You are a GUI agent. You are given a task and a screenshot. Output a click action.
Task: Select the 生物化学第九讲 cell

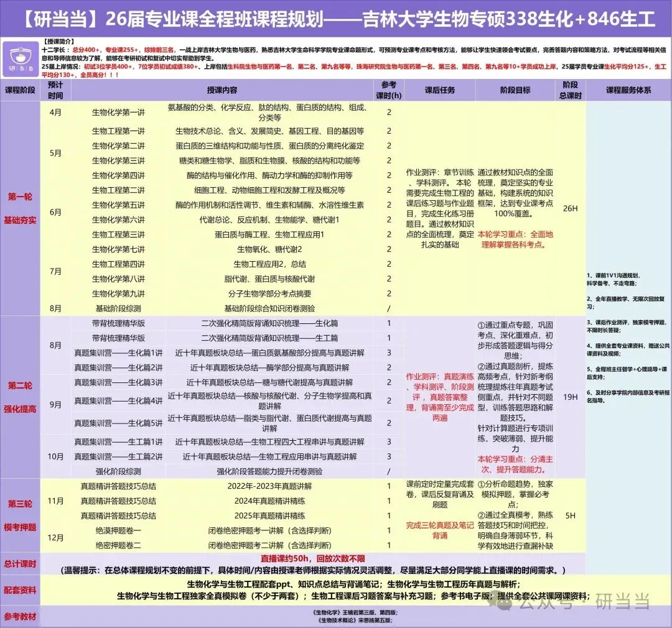tap(118, 294)
